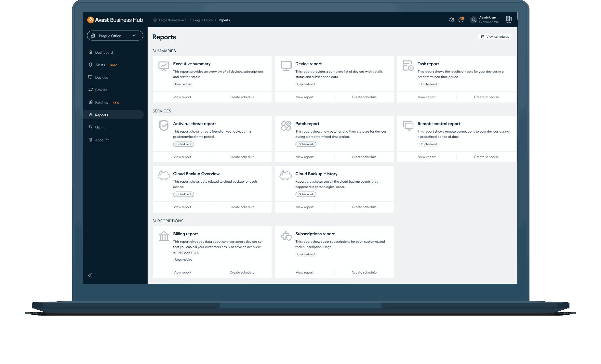Viewport: 601px width, 364px height.
Task: Click the Devices monitor icon in sidebar
Action: (90, 77)
